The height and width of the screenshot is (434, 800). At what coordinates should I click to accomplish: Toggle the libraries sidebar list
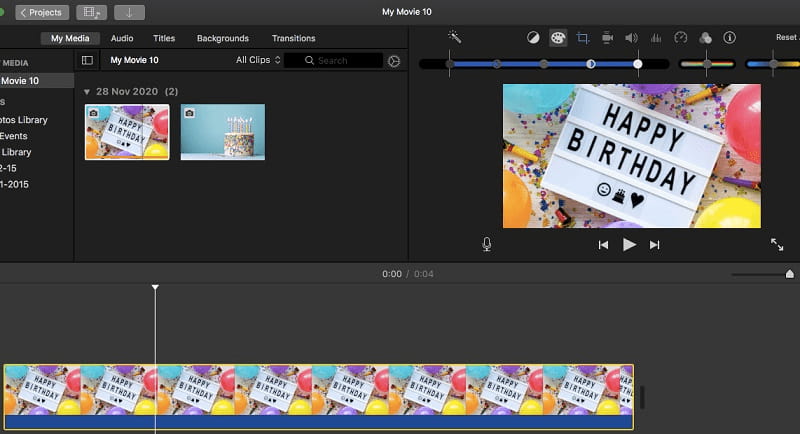click(x=87, y=60)
